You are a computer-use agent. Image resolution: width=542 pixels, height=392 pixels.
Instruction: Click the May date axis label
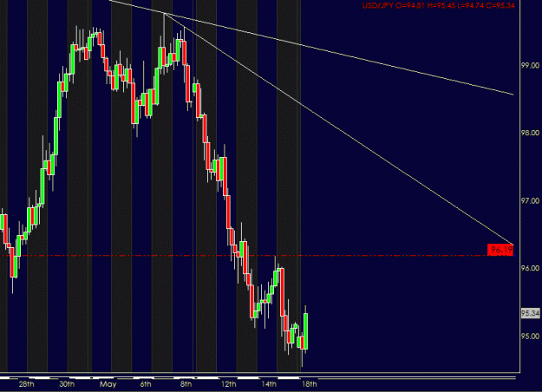click(108, 384)
